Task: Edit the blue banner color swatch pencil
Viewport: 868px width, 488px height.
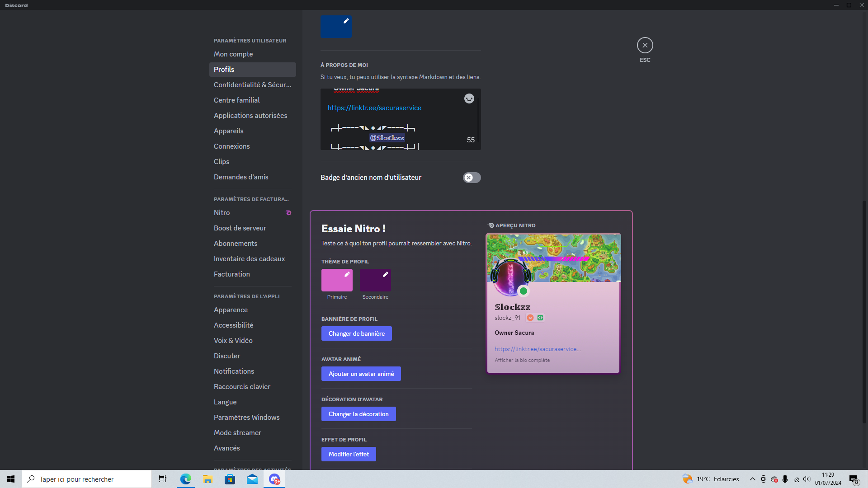Action: [x=346, y=21]
